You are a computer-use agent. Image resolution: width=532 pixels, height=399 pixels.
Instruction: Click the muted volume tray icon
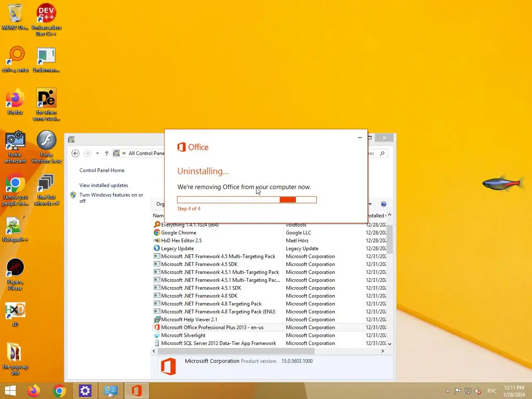[x=478, y=391]
